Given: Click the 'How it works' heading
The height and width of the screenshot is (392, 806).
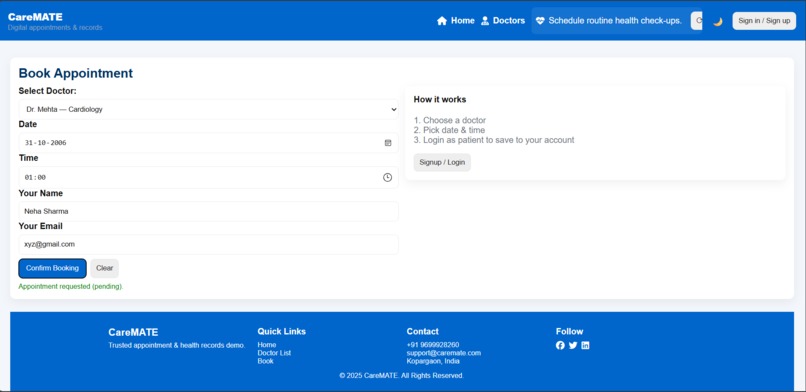Looking at the screenshot, I should (440, 99).
